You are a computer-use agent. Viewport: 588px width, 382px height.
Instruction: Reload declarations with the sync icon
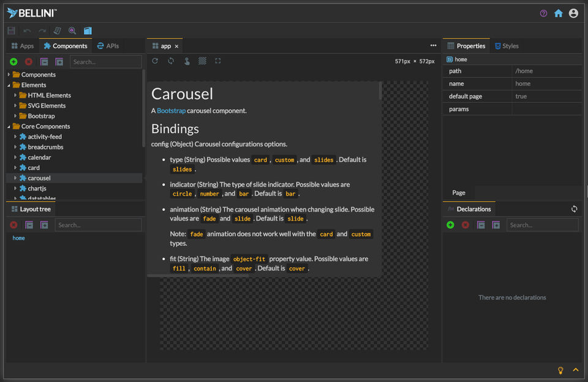(574, 209)
